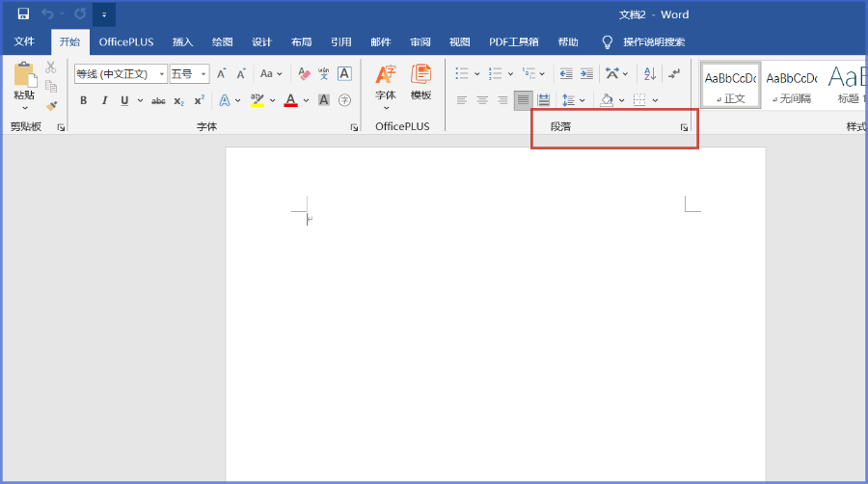Click the Format Painter brush icon
Screen dimensions: 868x484
[51, 106]
